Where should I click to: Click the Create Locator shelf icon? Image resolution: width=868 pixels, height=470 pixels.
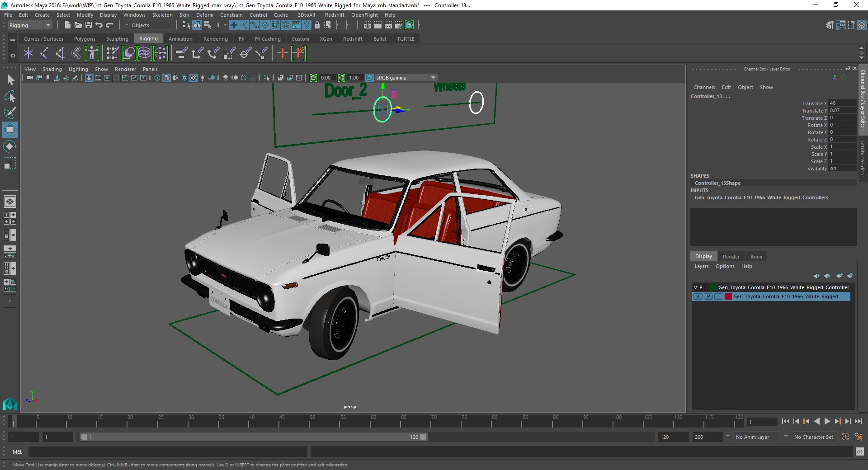[x=28, y=53]
